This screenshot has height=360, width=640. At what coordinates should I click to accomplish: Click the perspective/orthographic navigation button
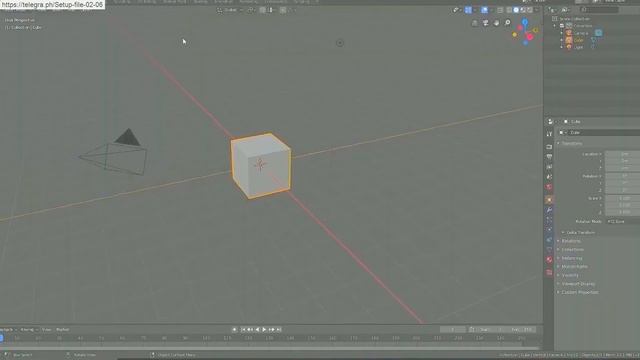click(x=474, y=23)
